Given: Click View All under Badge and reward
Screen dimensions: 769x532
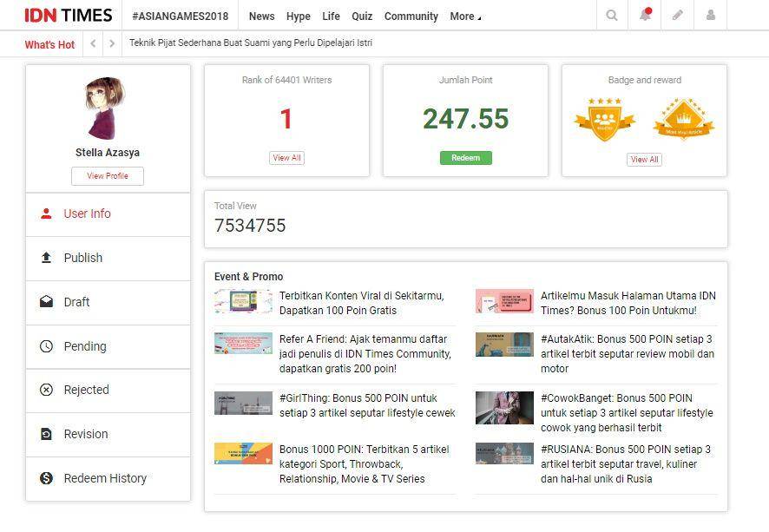Looking at the screenshot, I should 644,160.
